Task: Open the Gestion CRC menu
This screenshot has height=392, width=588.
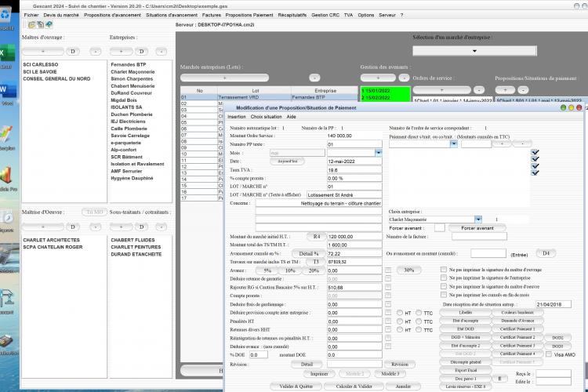Action: [325, 15]
